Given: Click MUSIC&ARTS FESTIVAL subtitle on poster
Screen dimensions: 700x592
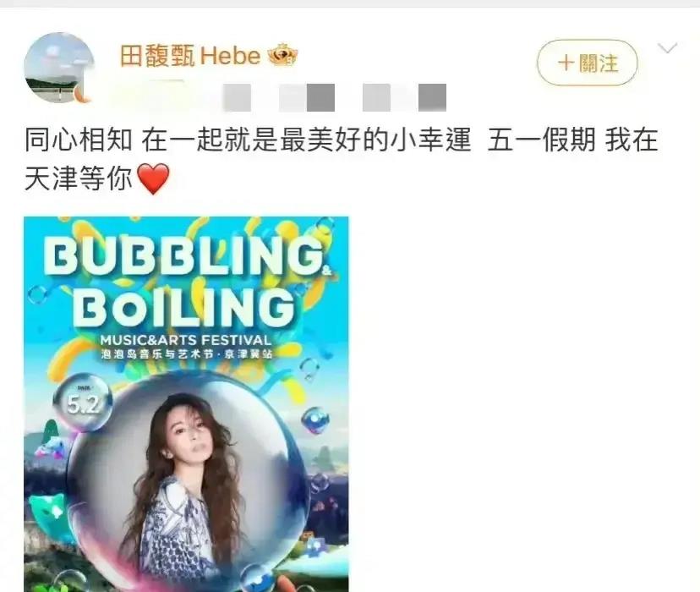Looking at the screenshot, I should point(186,340).
